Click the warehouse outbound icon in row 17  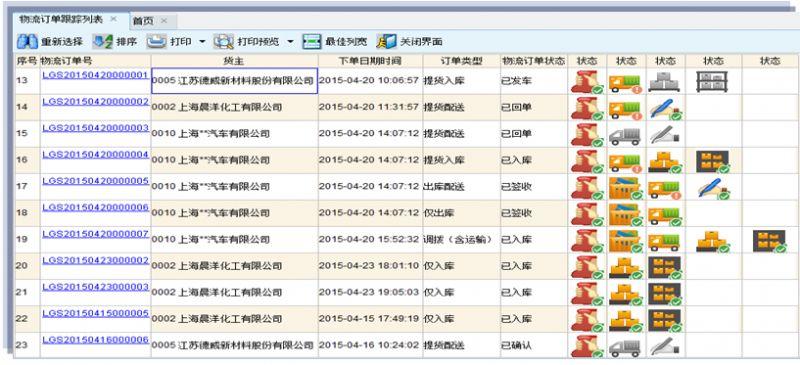(626, 189)
